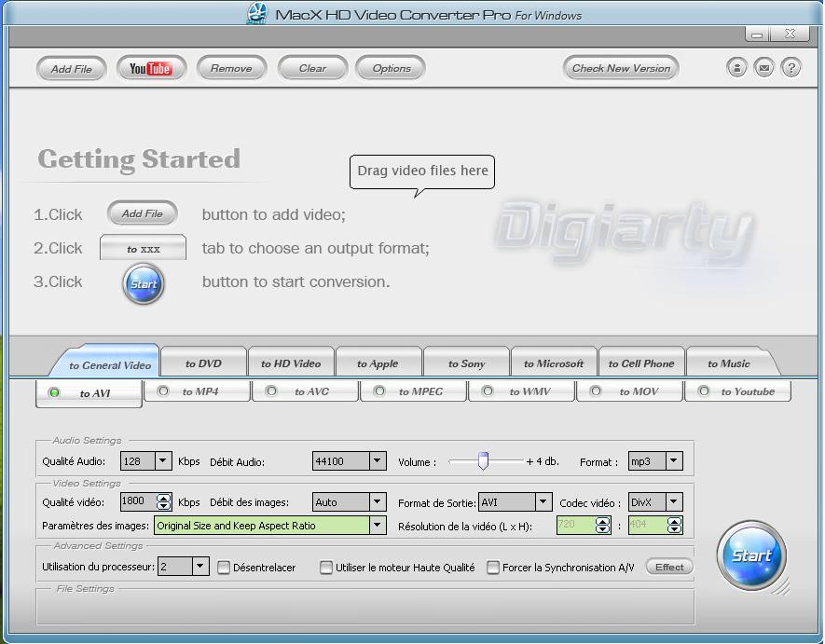This screenshot has width=825, height=644.
Task: Click the Add File toolbar button
Action: (x=72, y=68)
